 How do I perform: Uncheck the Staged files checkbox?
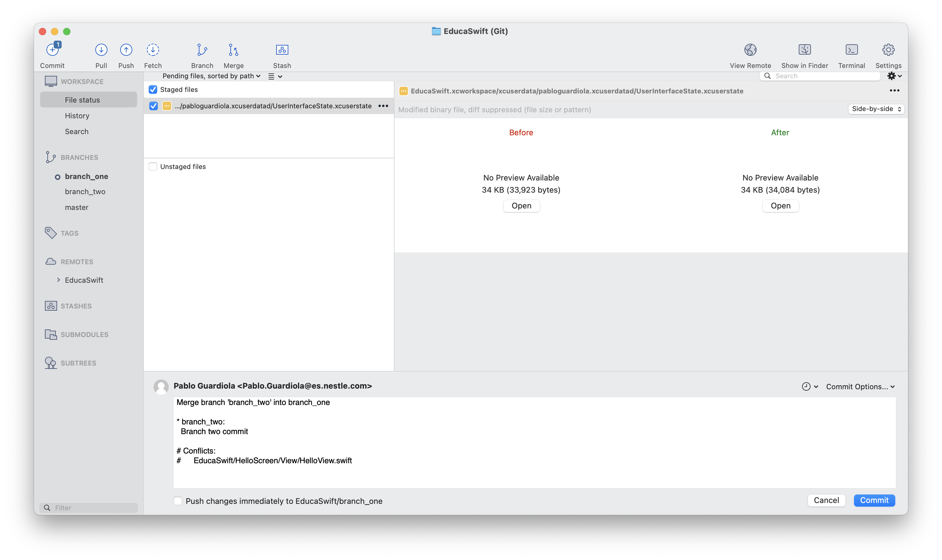153,89
